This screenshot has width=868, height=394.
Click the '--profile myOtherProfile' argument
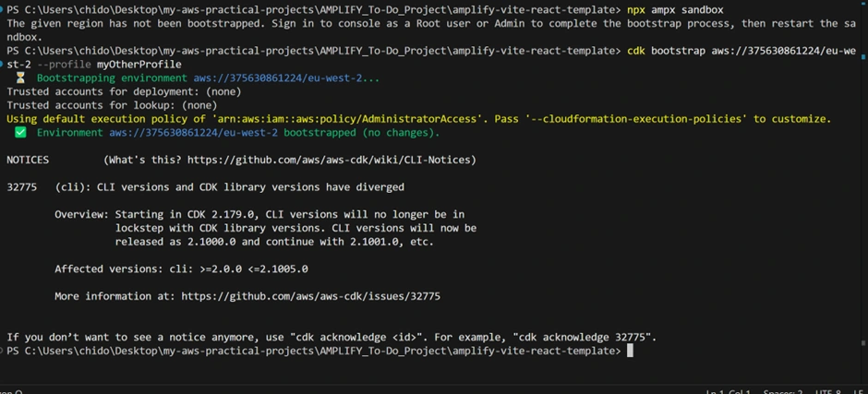coord(108,65)
